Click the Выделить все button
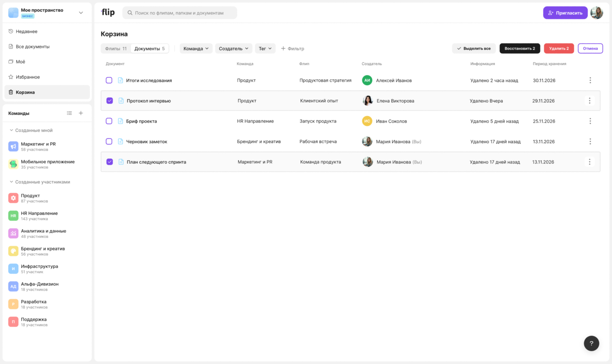 [474, 49]
